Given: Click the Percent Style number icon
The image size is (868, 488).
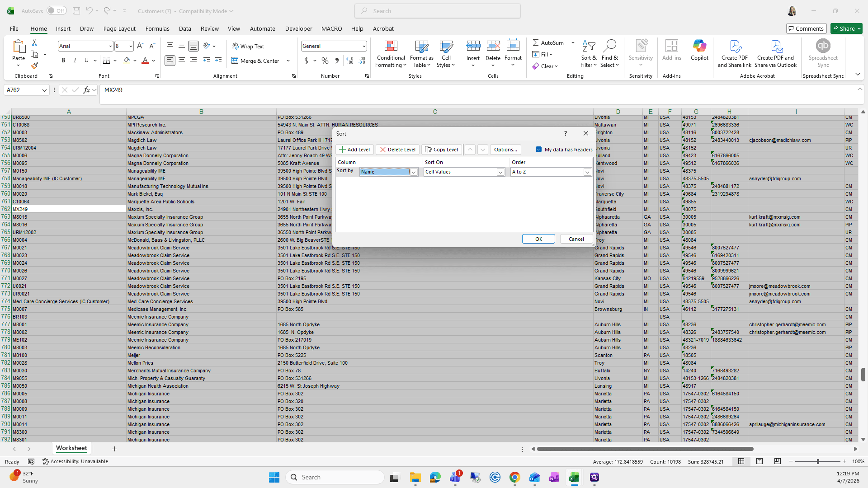Looking at the screenshot, I should tap(325, 61).
